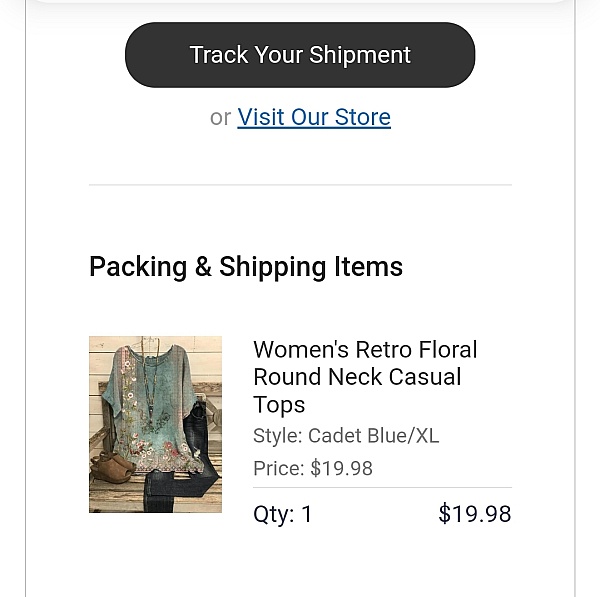600x597 pixels.
Task: Click the divider line above Packing heading
Action: click(300, 184)
